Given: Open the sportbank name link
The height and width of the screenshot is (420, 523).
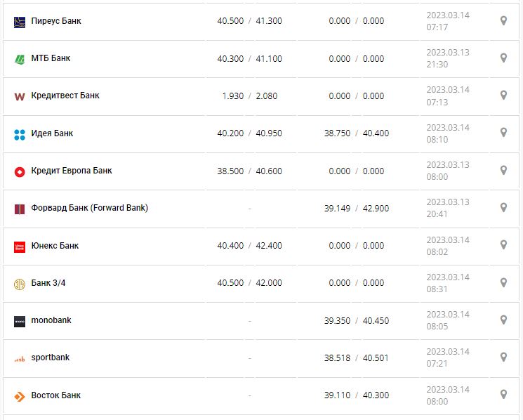Looking at the screenshot, I should point(51,357).
